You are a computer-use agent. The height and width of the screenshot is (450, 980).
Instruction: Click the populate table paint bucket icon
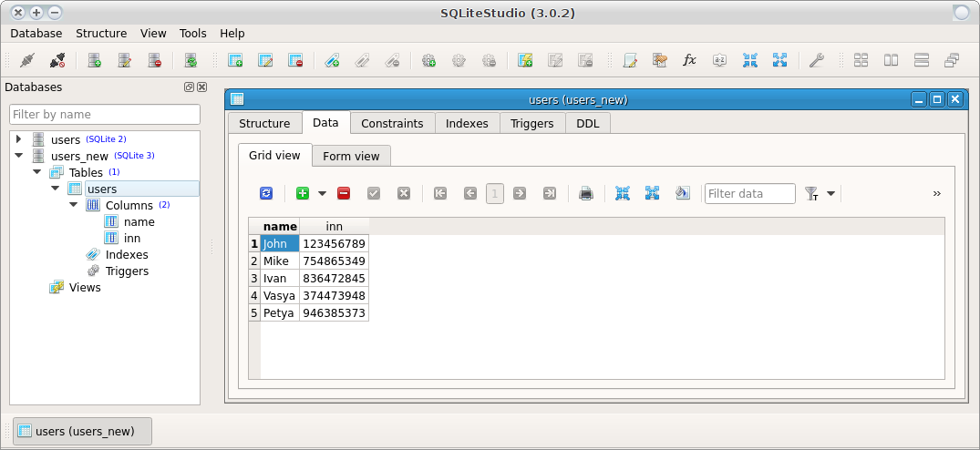coord(683,193)
